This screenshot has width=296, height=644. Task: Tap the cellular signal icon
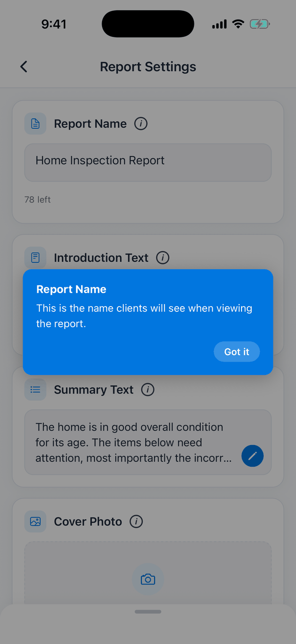point(219,24)
